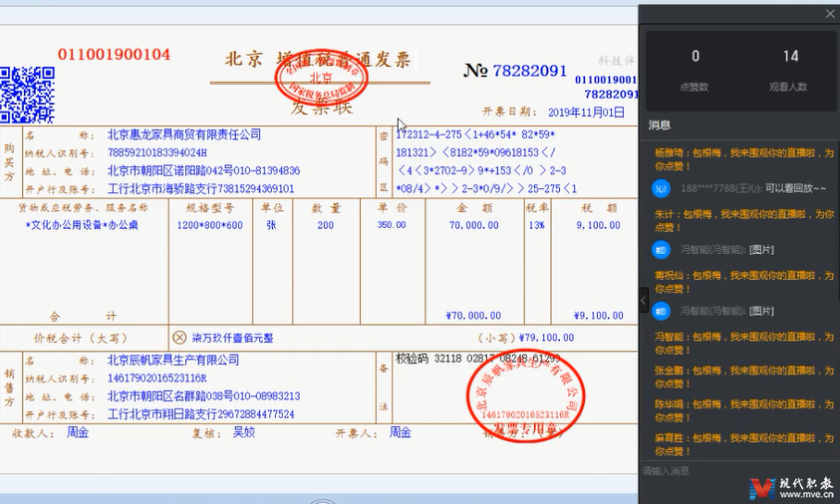Click item name *文化办公用设备*办公桌

click(x=82, y=225)
